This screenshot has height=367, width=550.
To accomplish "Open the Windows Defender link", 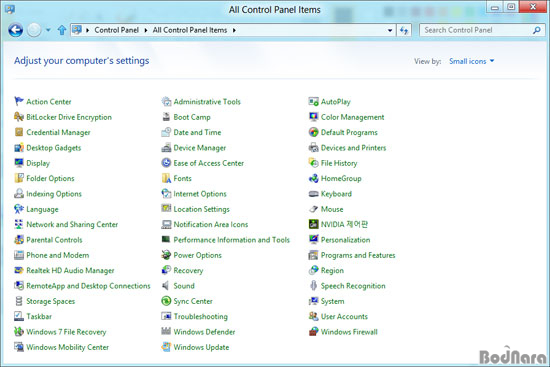I will [x=204, y=332].
